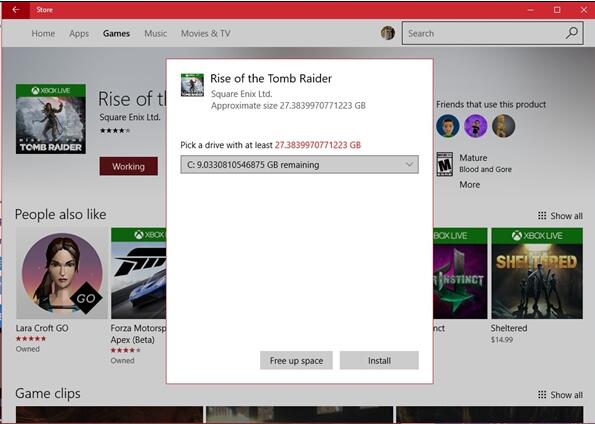The height and width of the screenshot is (424, 595).
Task: Go back using the Store back arrow
Action: [16, 10]
